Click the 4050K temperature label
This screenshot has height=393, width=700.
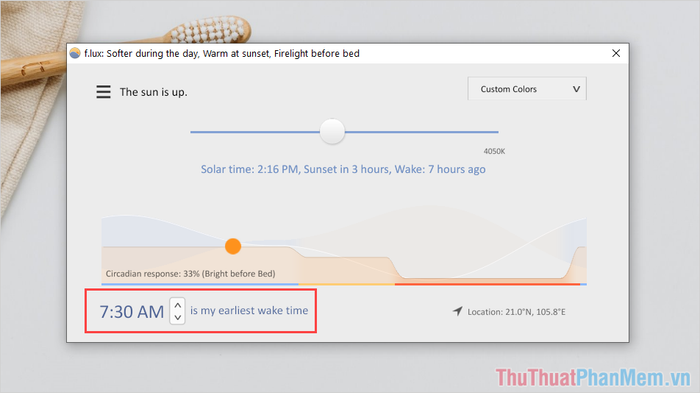494,151
